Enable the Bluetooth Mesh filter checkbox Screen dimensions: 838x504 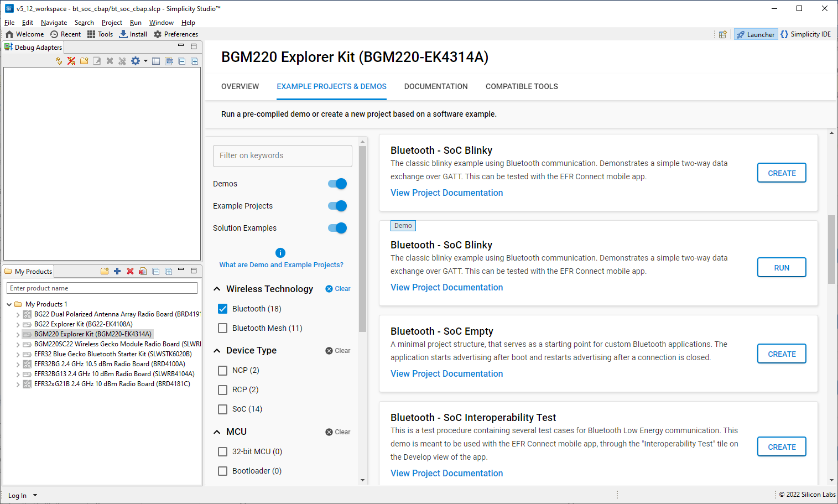(x=222, y=328)
